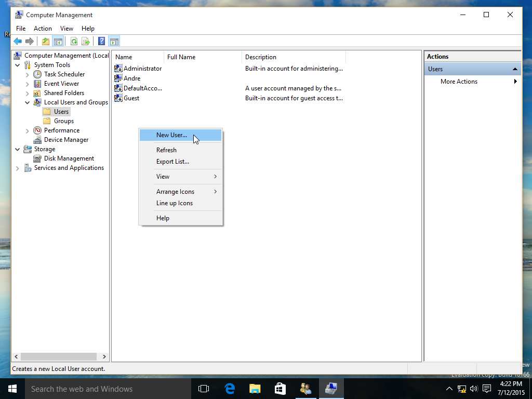Expand the Task Scheduler node
This screenshot has width=532, height=399.
click(28, 74)
